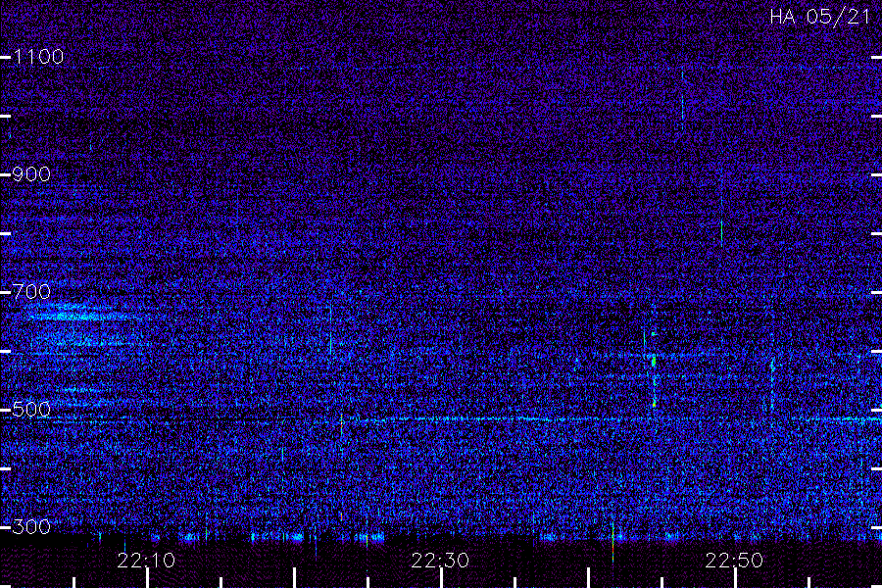
Task: Click the 1100 frequency axis label
Action: (38, 57)
